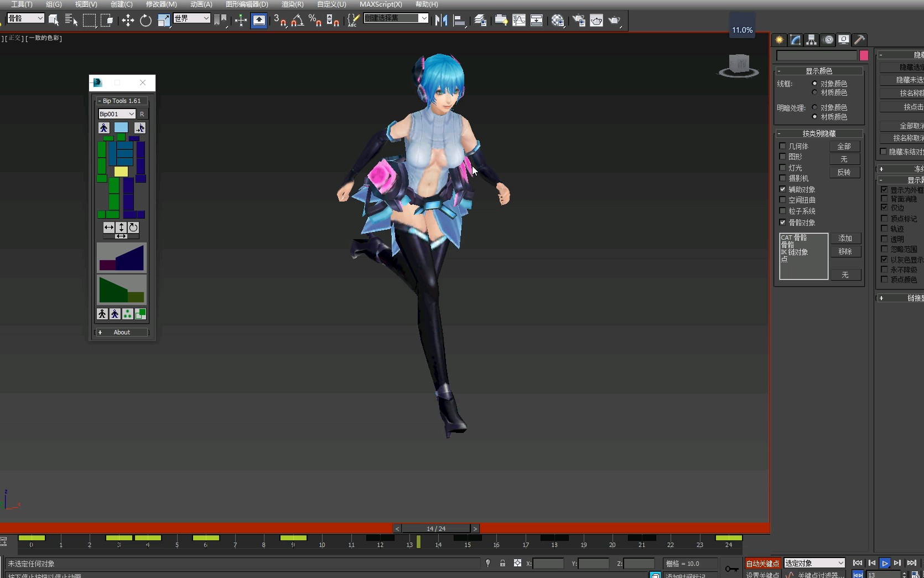Toggle the Spinner Snap icon

(x=333, y=20)
